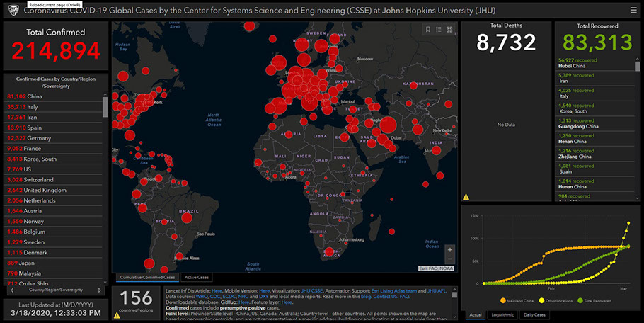Open the map bookmarks icon

[x=427, y=29]
